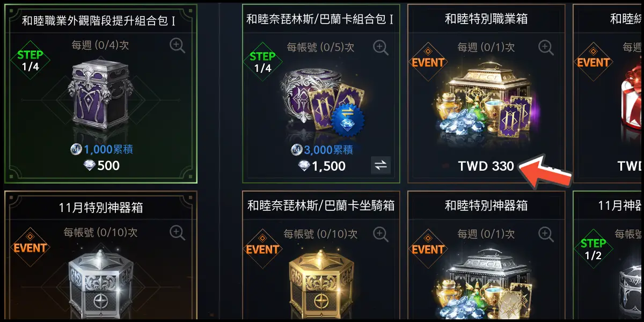Select the 500 diamond price button

pos(101,165)
